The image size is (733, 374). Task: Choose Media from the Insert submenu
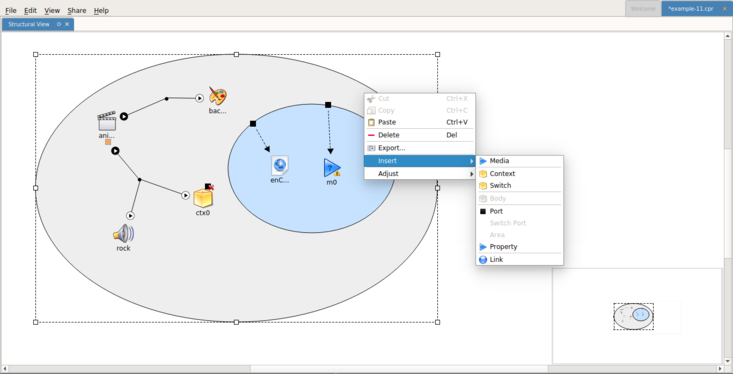click(519, 161)
